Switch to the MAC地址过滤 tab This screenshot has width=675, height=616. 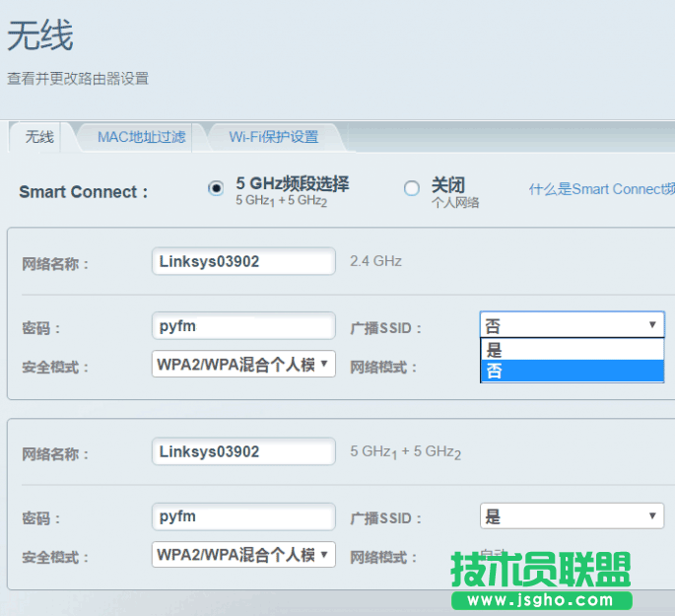tap(141, 137)
